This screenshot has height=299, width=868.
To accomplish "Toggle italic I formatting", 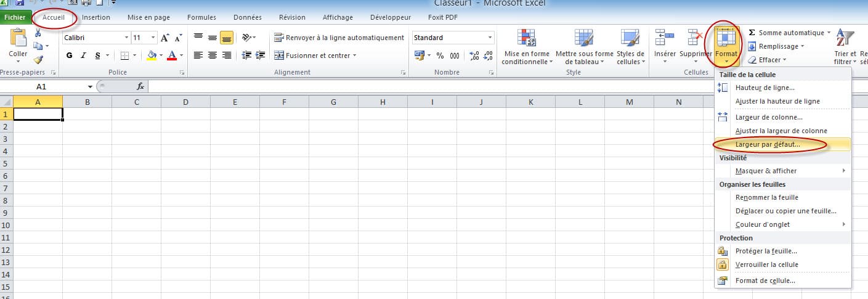I will click(84, 55).
